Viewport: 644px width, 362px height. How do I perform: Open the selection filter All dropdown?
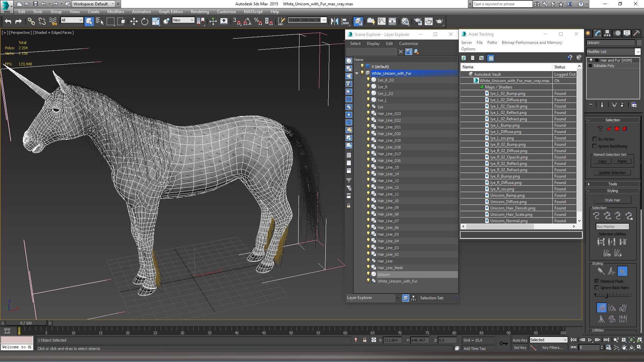72,20
